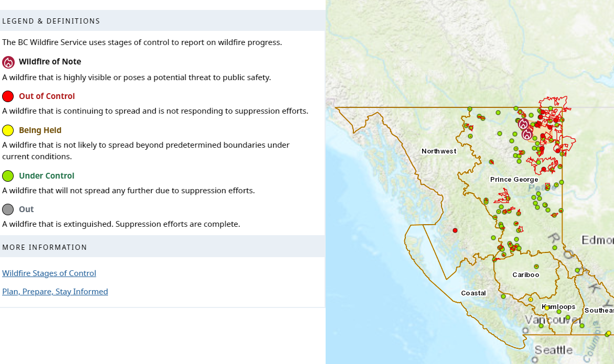This screenshot has height=364, width=614.
Task: Open the Wildfire Stages of Control link
Action: click(49, 273)
